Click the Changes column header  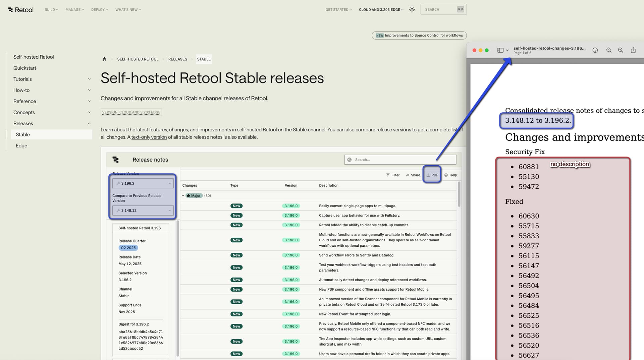click(190, 185)
